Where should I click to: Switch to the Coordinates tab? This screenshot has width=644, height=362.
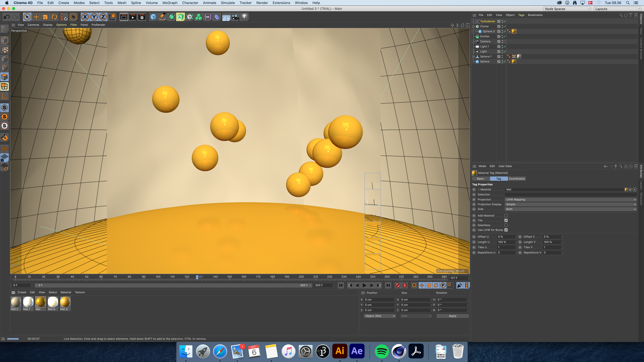517,179
